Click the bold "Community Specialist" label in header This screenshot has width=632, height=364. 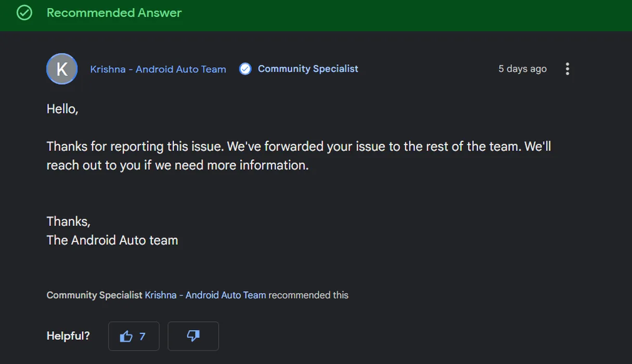pyautogui.click(x=308, y=69)
